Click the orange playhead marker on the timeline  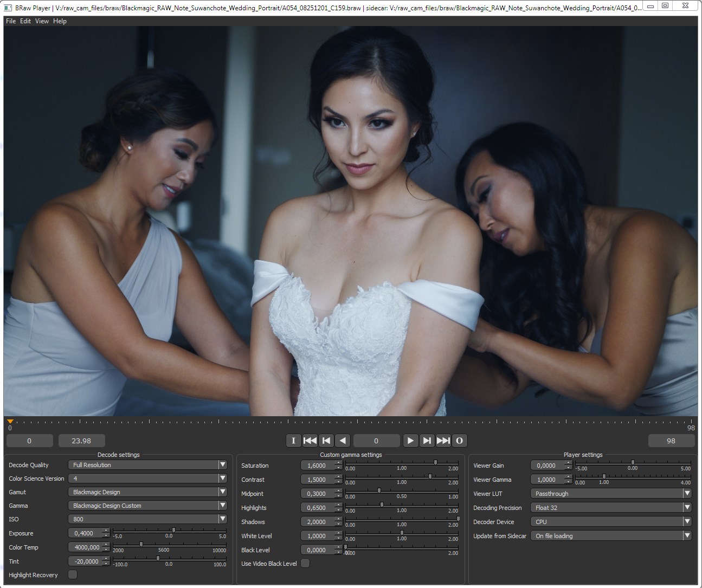click(x=10, y=421)
